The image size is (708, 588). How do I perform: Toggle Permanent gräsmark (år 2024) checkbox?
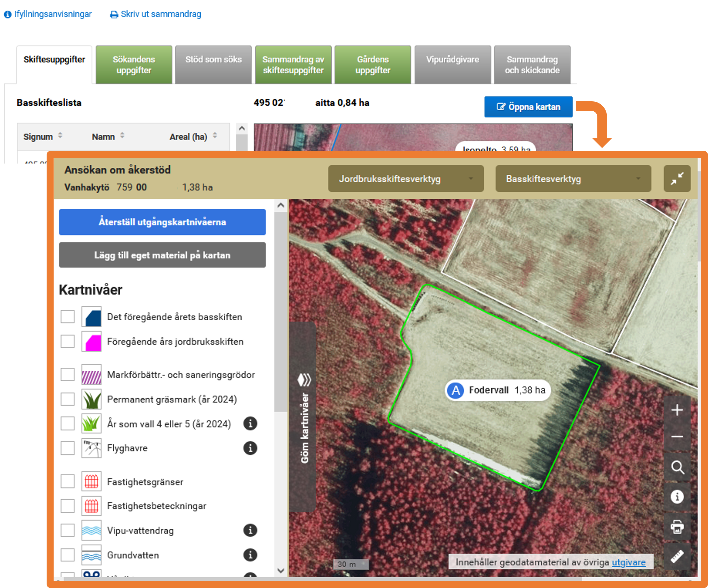(x=67, y=399)
